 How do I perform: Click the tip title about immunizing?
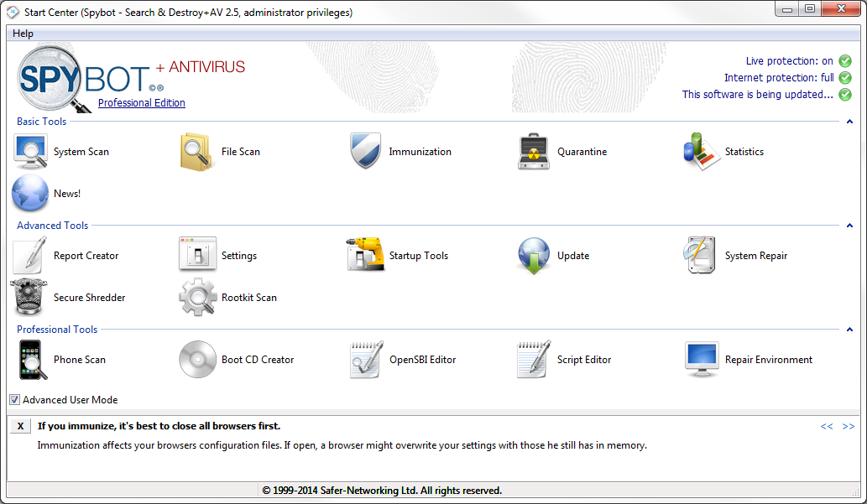coord(159,426)
